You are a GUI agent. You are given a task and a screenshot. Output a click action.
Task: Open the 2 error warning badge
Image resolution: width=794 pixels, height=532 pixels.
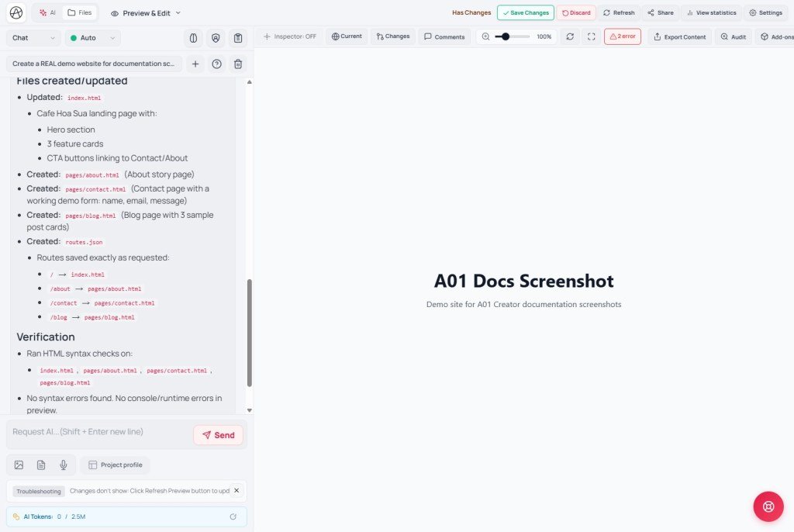tap(623, 36)
